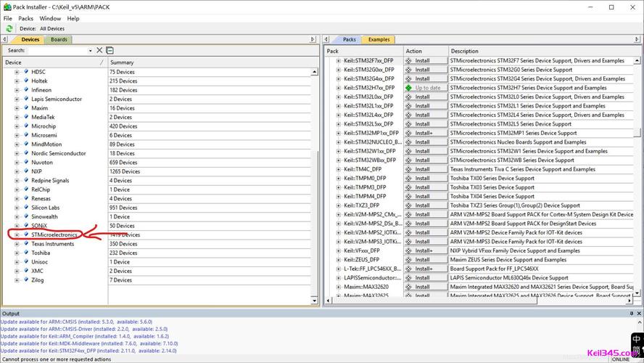
Task: Select the Devices tab
Action: click(x=30, y=39)
